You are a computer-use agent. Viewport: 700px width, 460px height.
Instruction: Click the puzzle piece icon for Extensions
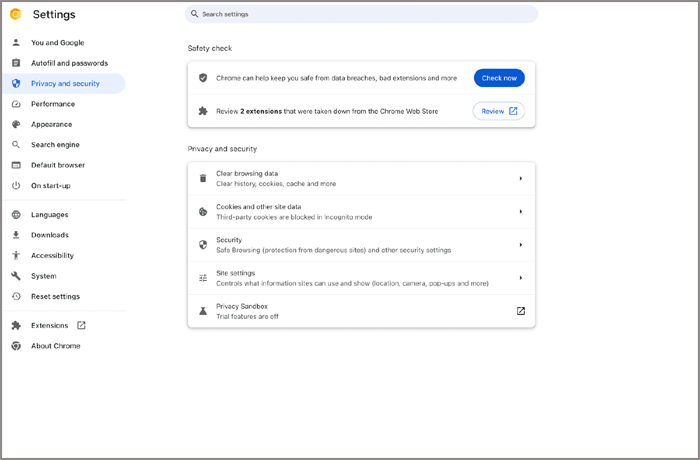[x=16, y=326]
